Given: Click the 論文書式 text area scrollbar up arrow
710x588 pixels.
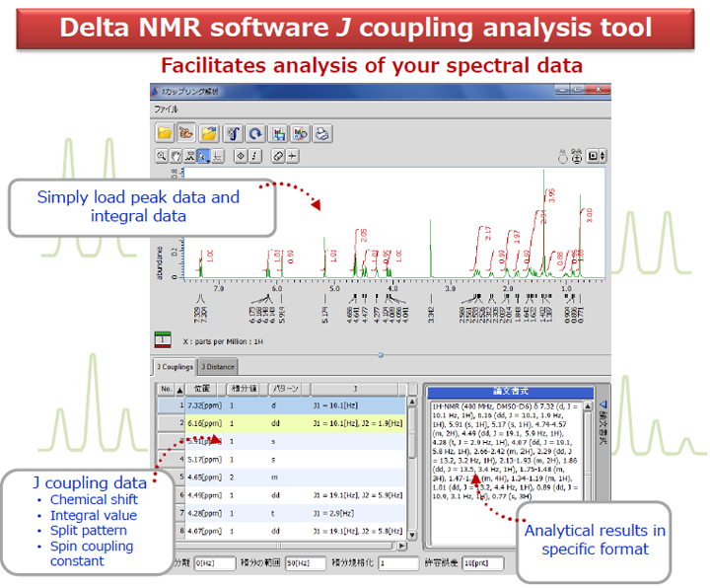Looking at the screenshot, I should tap(588, 406).
